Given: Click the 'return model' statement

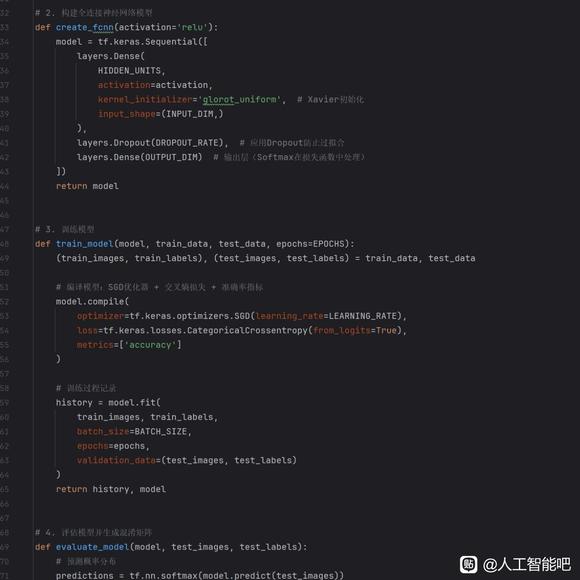Looking at the screenshot, I should pos(87,186).
